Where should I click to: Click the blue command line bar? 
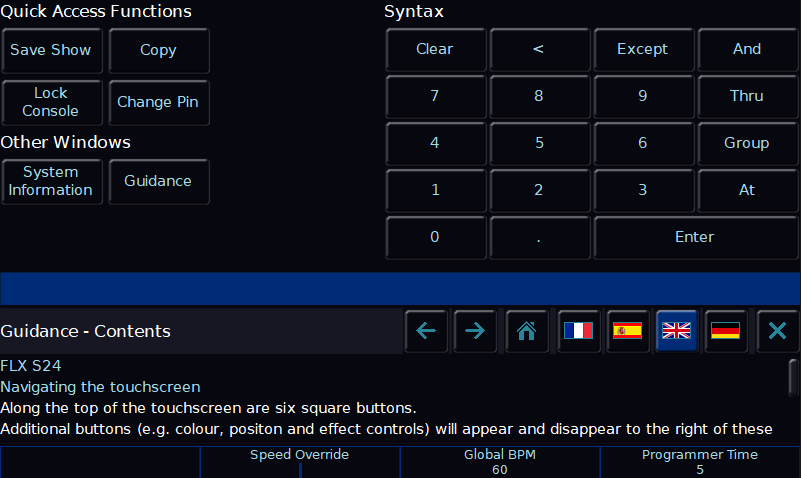(400, 289)
